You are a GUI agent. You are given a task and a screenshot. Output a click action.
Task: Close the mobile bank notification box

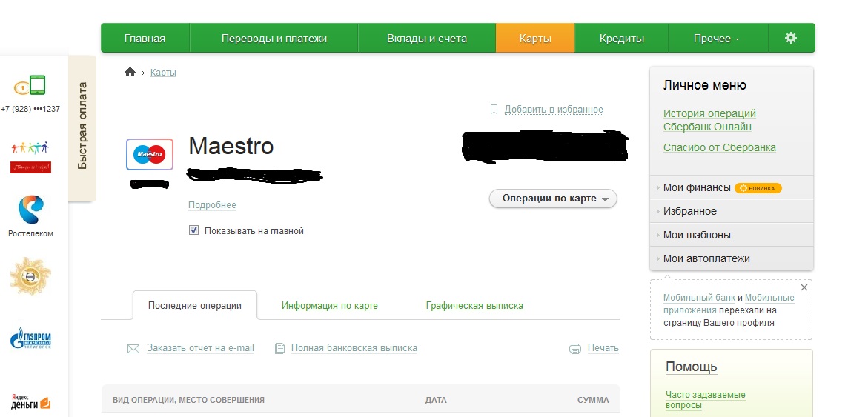(x=804, y=287)
